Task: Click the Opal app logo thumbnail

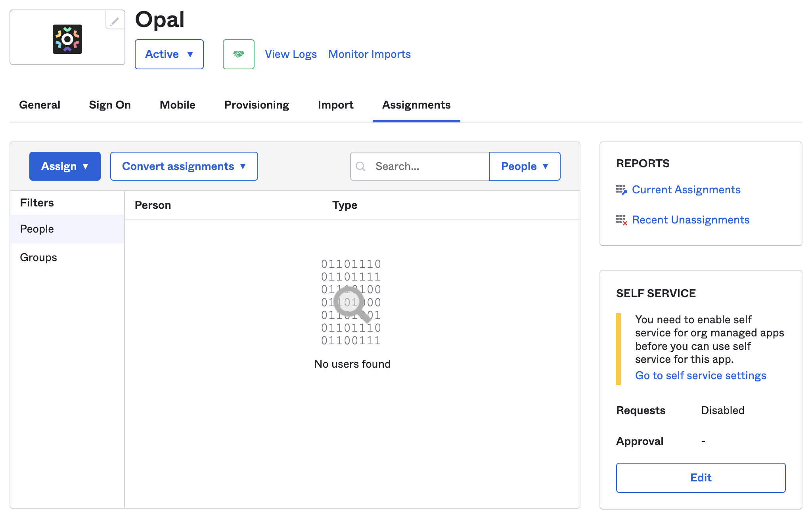Action: click(x=67, y=39)
